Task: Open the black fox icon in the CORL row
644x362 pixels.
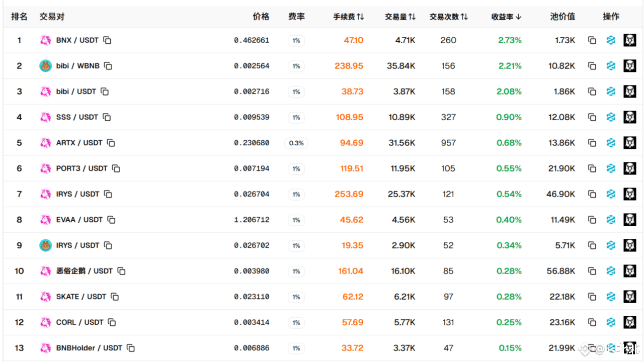Action: tap(630, 322)
